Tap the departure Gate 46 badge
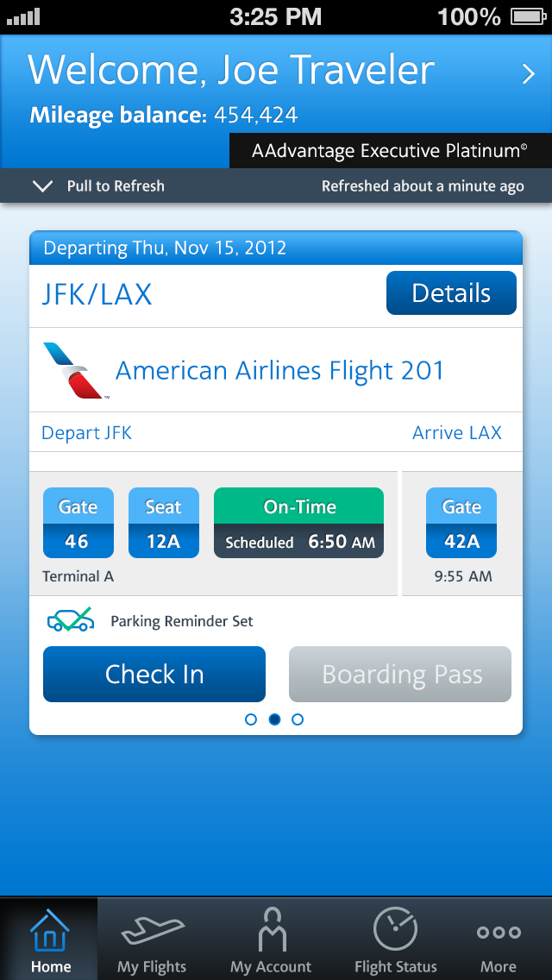Viewport: 552px width, 980px height. pos(78,523)
